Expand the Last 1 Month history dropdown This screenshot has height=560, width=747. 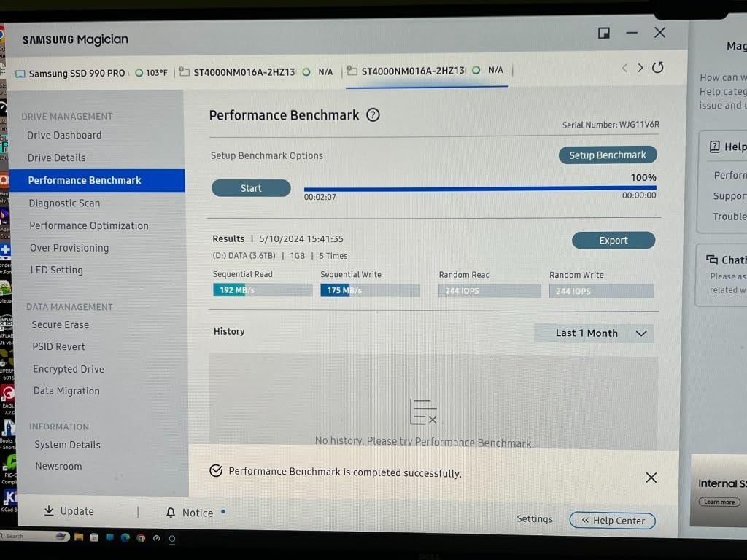tap(594, 333)
